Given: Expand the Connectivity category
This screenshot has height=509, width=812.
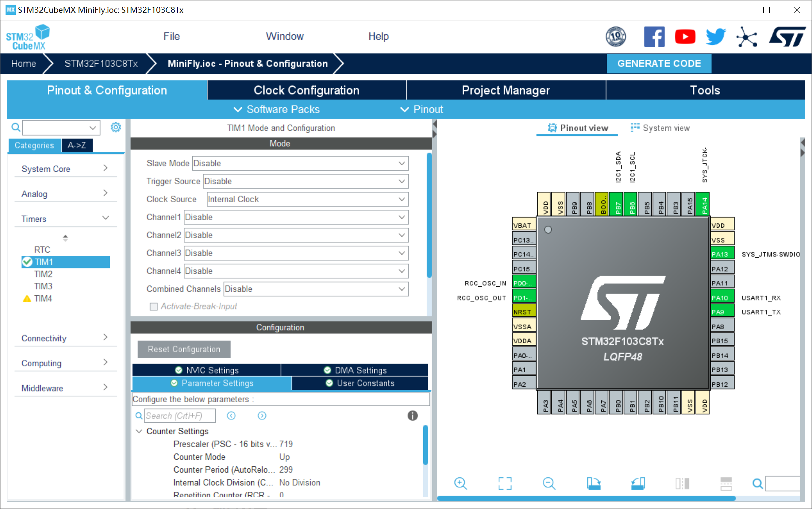Looking at the screenshot, I should [x=65, y=338].
